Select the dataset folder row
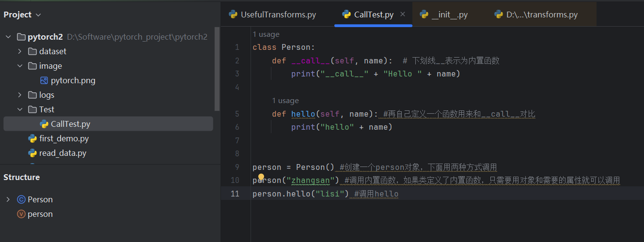 tap(108, 51)
